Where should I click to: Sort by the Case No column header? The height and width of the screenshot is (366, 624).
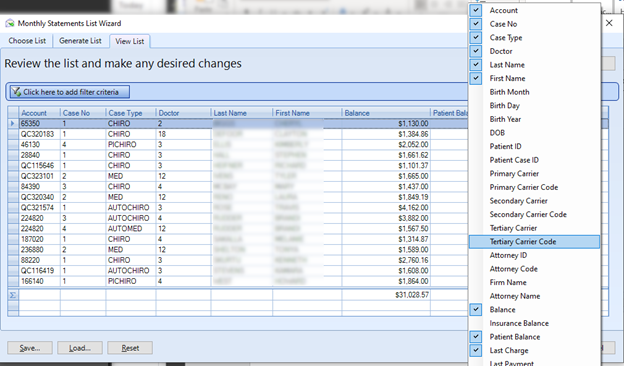click(83, 113)
